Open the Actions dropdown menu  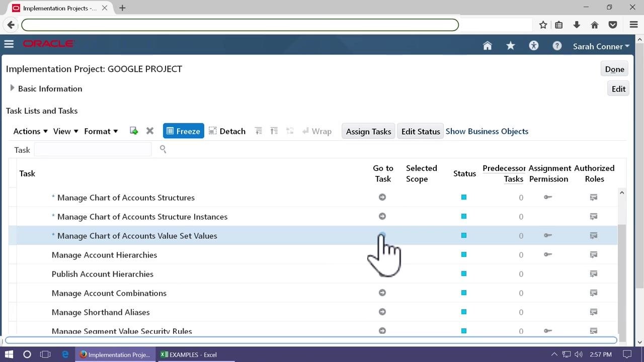click(x=30, y=131)
